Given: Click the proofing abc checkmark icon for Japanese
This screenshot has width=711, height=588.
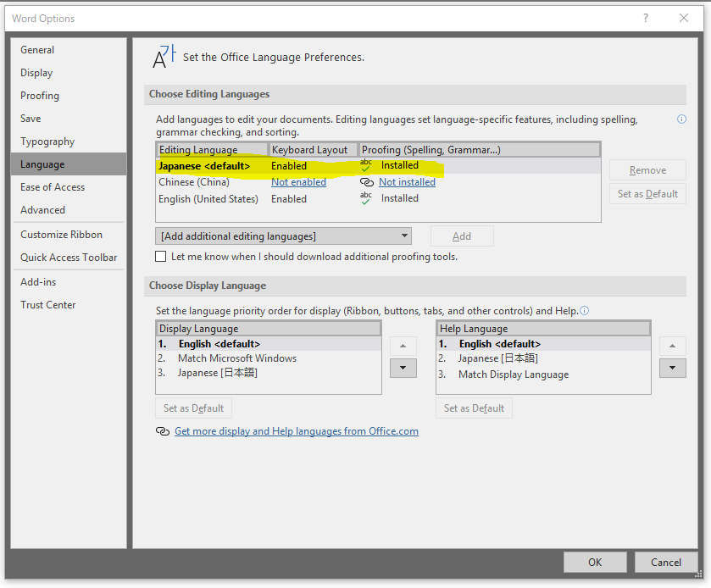Looking at the screenshot, I should 366,165.
